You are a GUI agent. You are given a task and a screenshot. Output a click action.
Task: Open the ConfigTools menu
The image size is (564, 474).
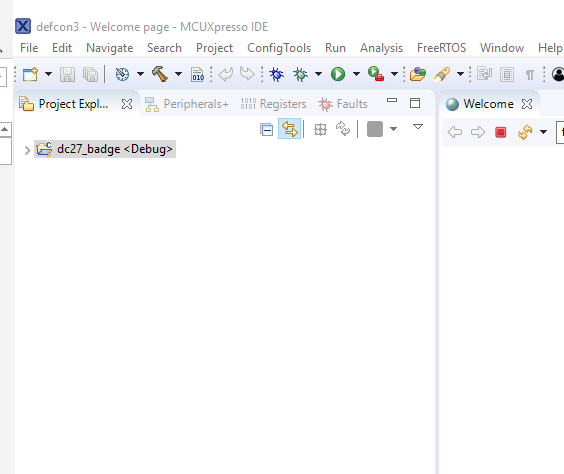279,48
